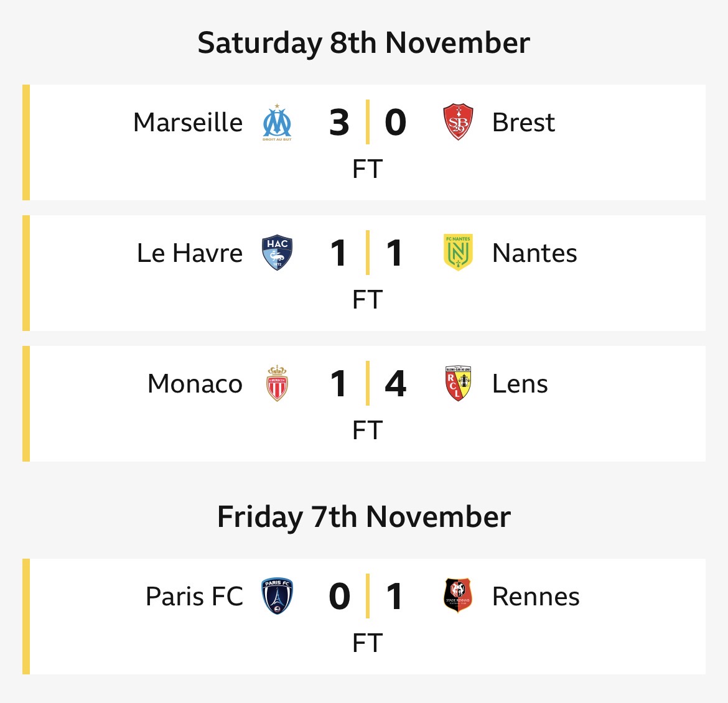The width and height of the screenshot is (728, 703).
Task: Open the Brest team name link
Action: click(523, 123)
